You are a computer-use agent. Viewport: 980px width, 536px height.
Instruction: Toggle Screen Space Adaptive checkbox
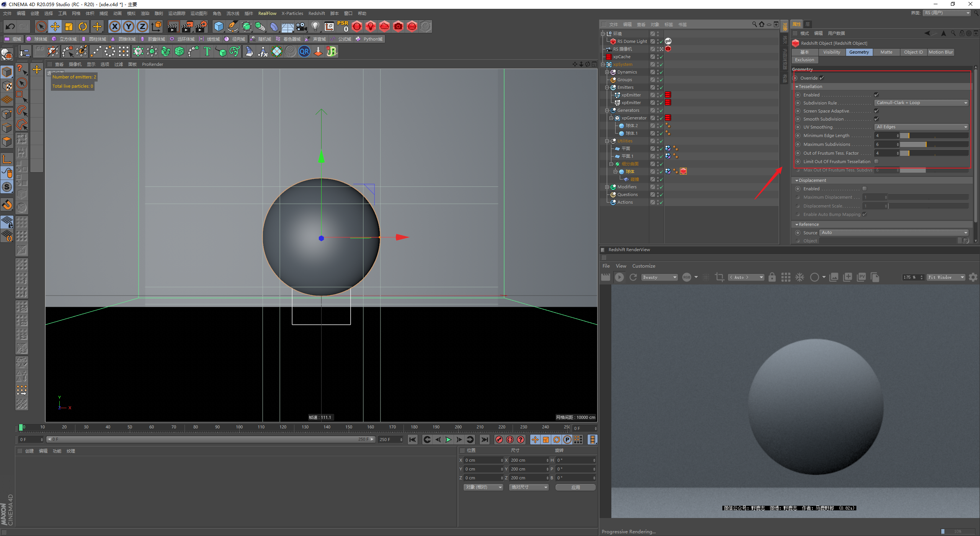pos(876,111)
